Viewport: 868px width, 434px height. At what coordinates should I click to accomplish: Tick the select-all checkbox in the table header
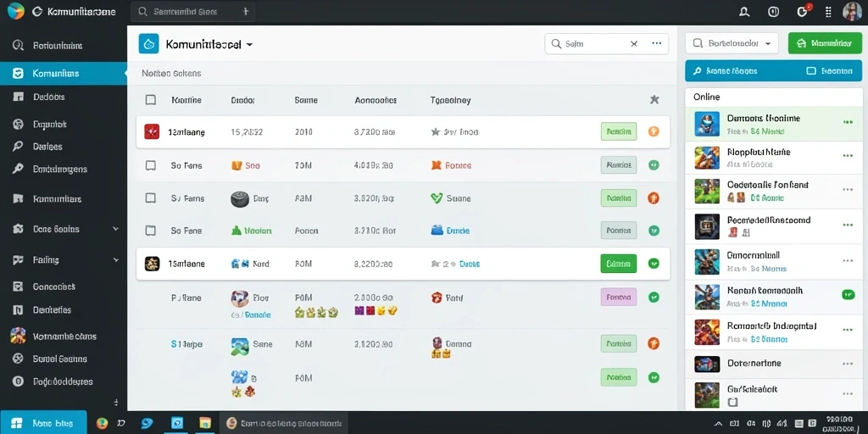click(x=151, y=100)
